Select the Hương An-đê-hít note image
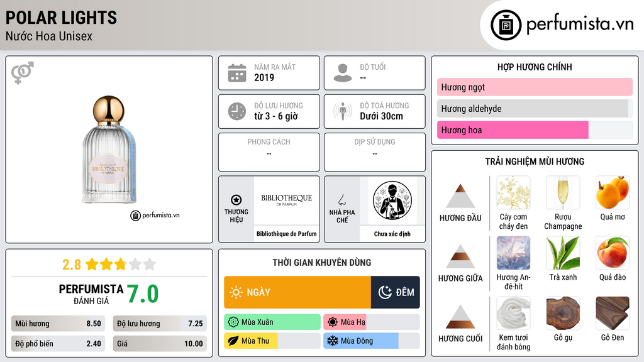The image size is (644, 362). click(x=513, y=253)
